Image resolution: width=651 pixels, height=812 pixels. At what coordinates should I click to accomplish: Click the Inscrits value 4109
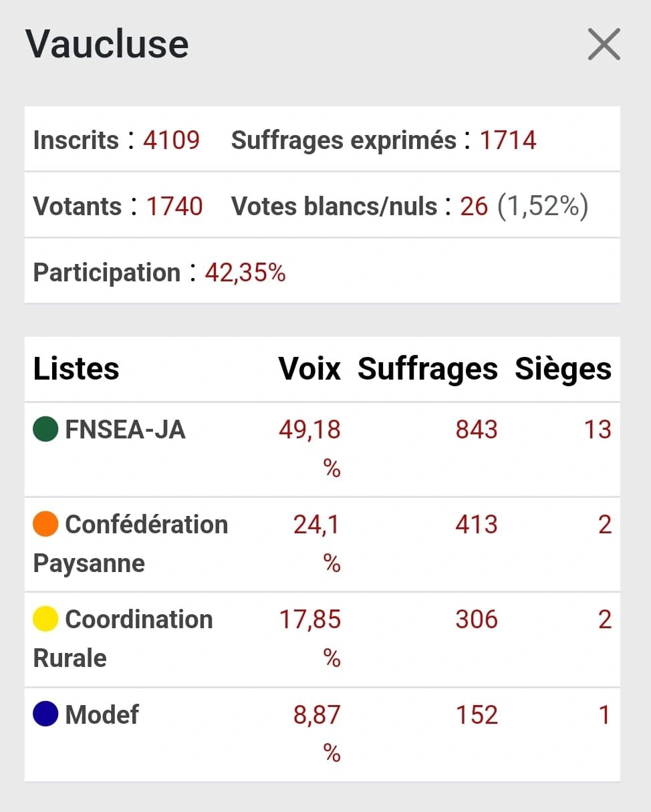171,140
